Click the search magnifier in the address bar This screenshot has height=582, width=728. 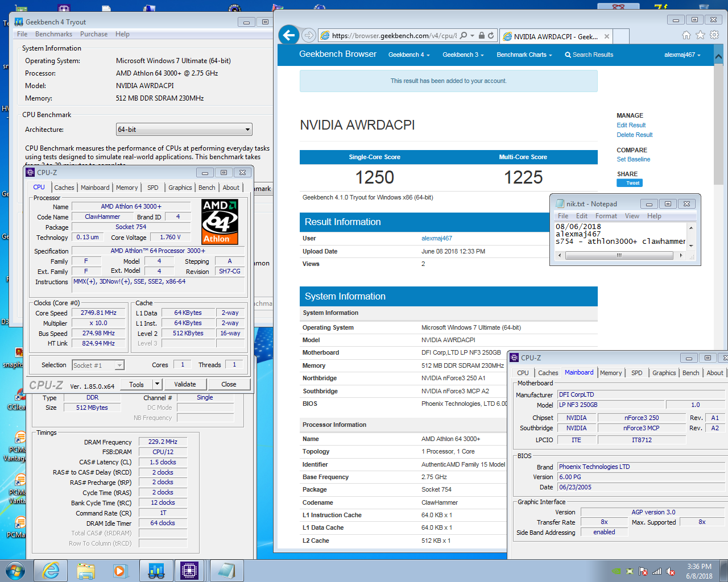click(464, 35)
